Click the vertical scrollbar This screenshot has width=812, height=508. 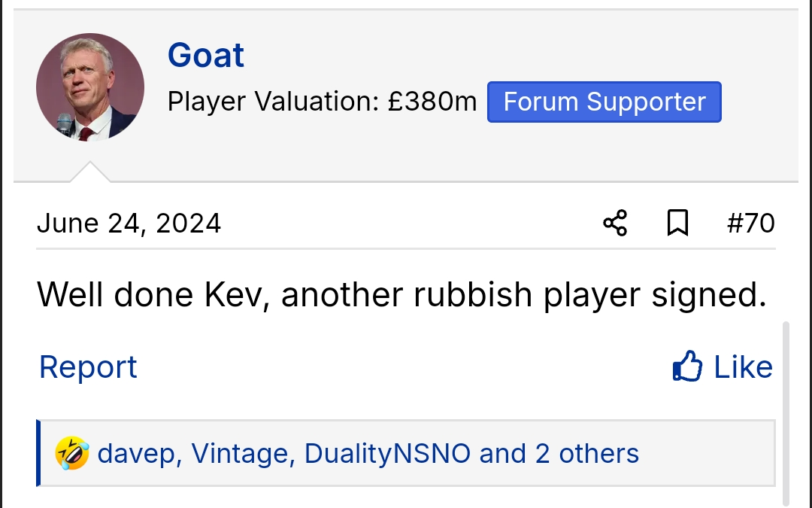(x=786, y=414)
